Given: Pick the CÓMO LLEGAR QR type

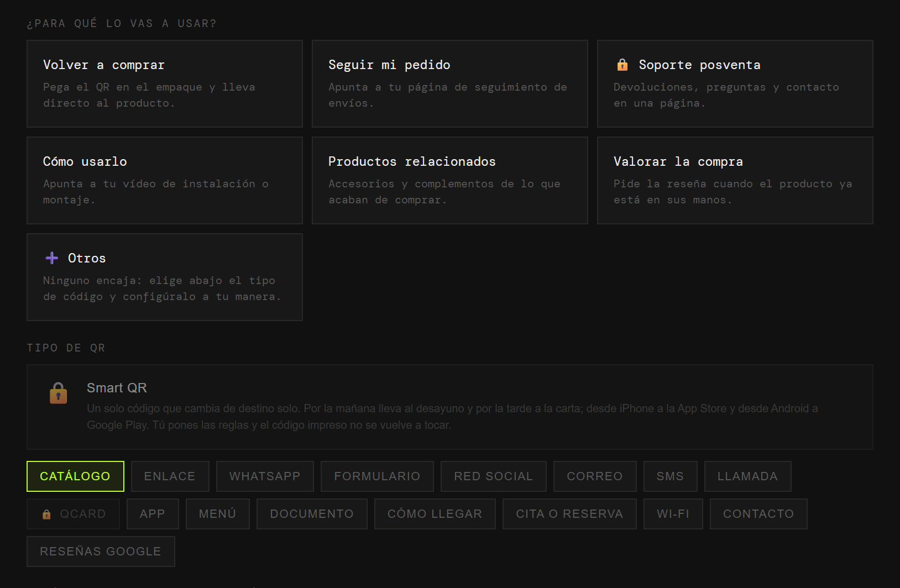Looking at the screenshot, I should [435, 514].
